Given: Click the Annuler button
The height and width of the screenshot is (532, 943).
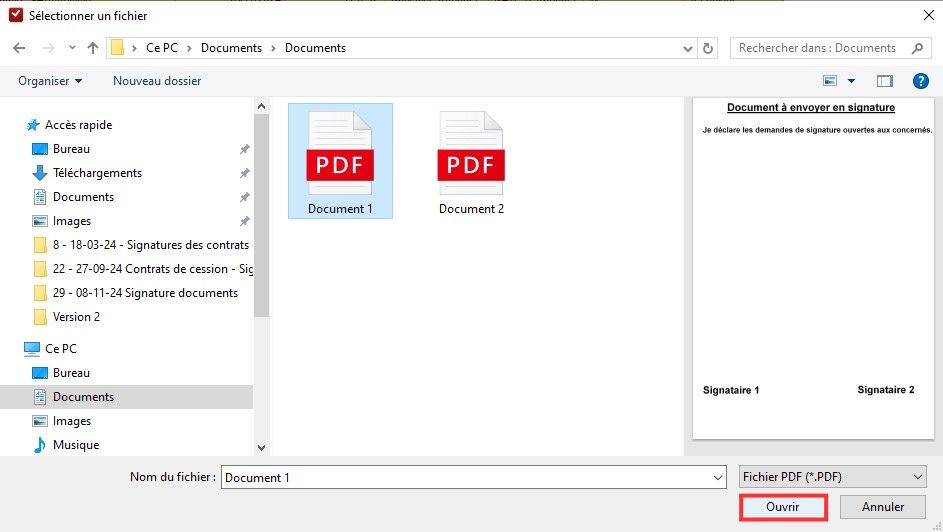Looking at the screenshot, I should (x=882, y=508).
